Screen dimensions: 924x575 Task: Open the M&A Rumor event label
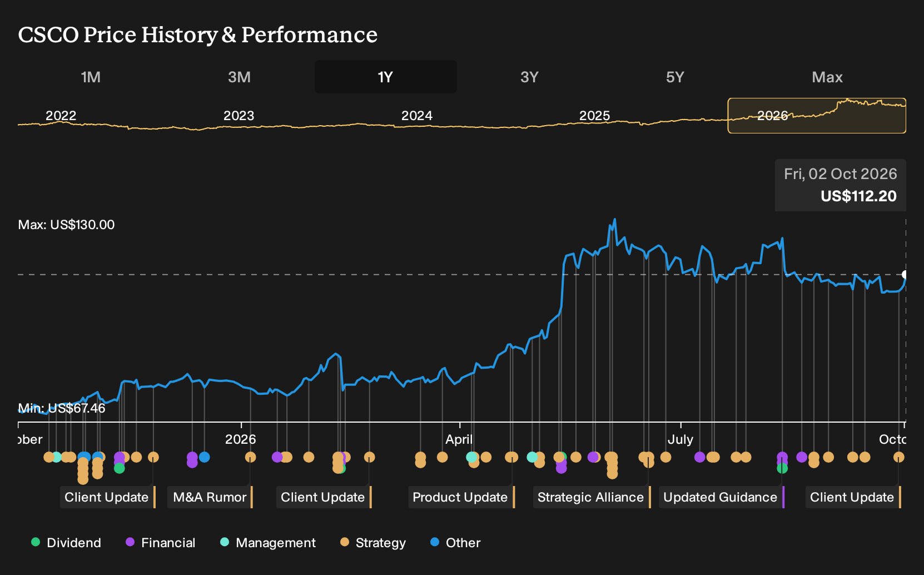coord(210,497)
